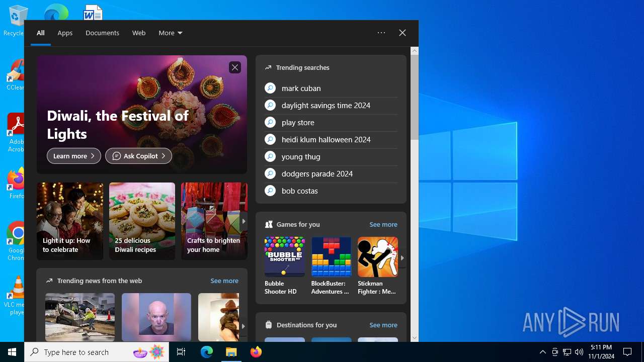Click See more for Trending news
This screenshot has width=644, height=362.
tap(224, 281)
